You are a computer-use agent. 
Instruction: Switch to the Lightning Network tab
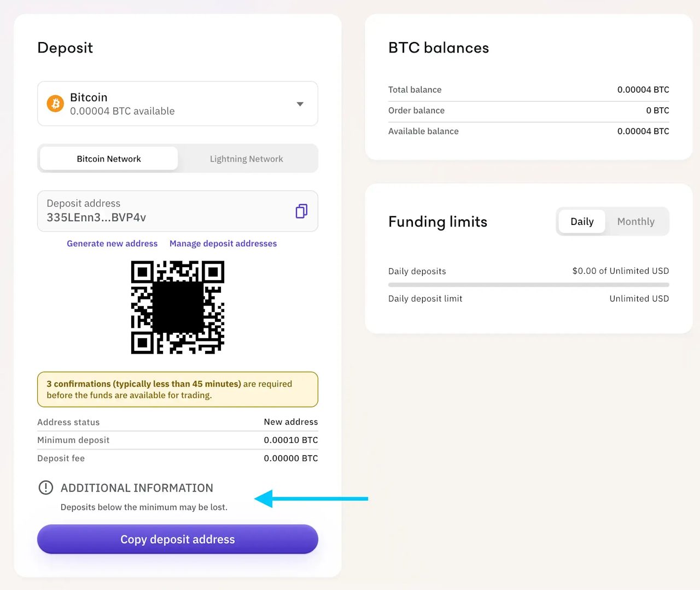point(247,159)
